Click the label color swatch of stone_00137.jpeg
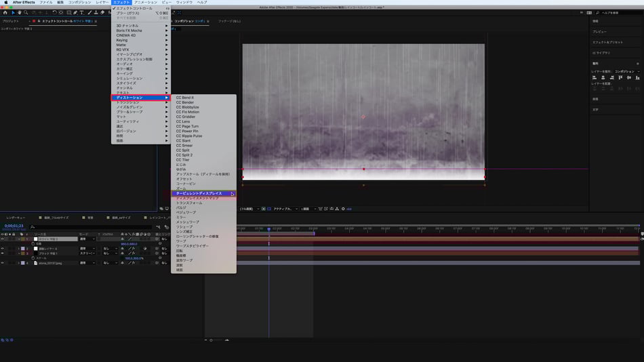This screenshot has width=644, height=362. click(22, 262)
